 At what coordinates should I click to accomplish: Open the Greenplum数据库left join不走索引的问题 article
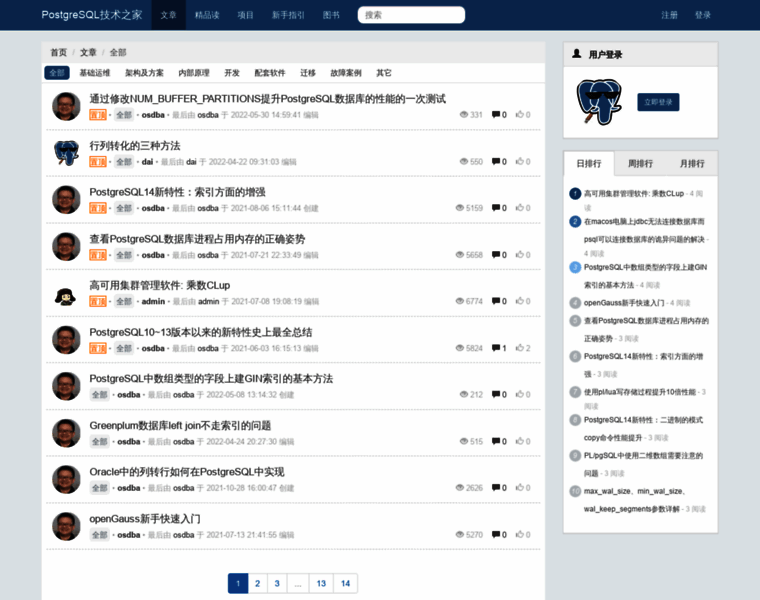pos(180,426)
